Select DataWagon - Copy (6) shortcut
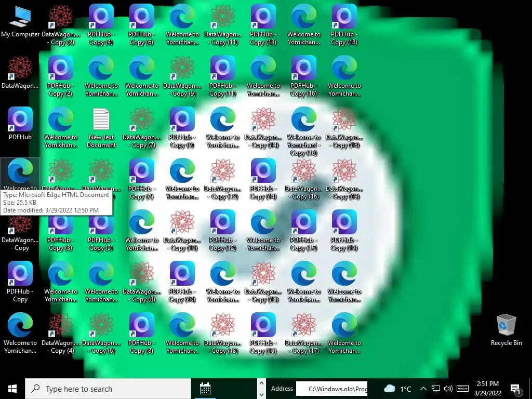Viewport: 532px width, 399px height. click(101, 334)
